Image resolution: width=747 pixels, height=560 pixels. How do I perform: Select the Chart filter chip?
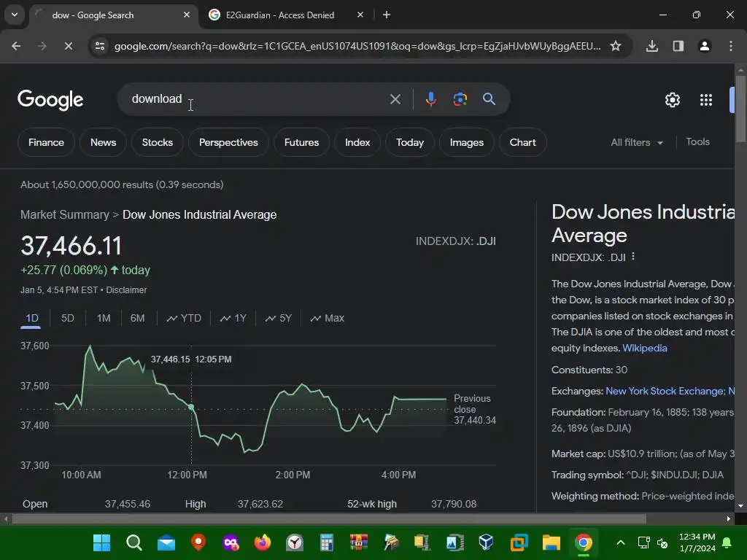[x=522, y=142]
